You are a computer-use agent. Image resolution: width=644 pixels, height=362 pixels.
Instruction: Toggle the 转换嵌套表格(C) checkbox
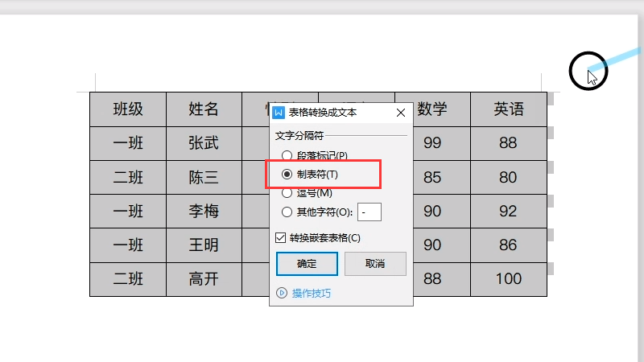click(281, 237)
